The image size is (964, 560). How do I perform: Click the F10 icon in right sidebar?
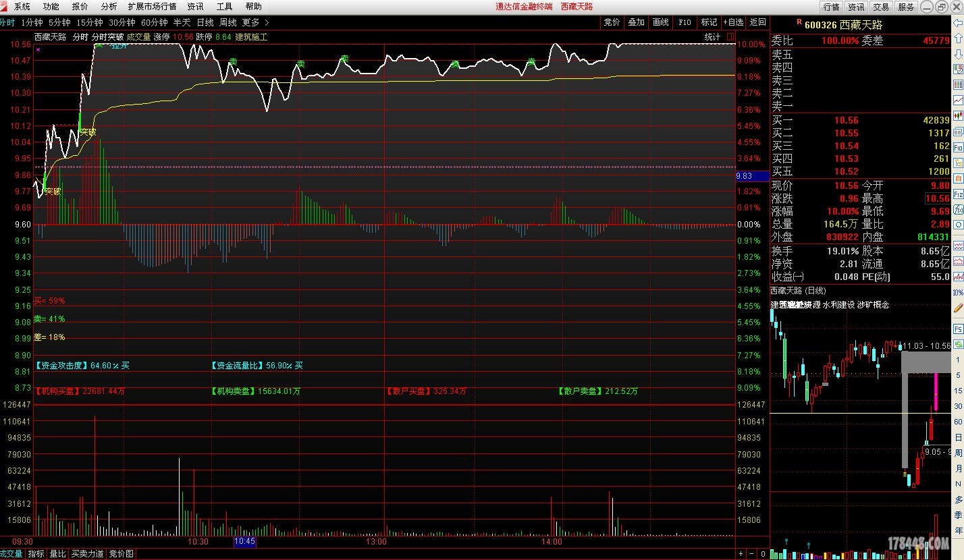coord(958,147)
